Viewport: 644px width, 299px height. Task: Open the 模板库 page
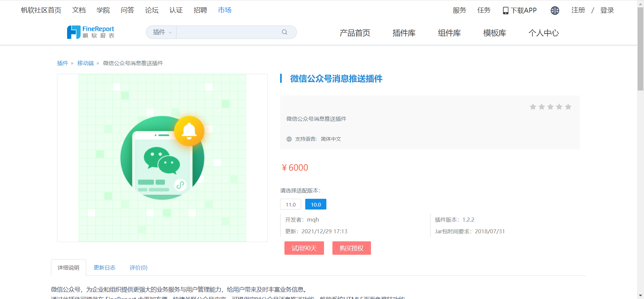[495, 33]
